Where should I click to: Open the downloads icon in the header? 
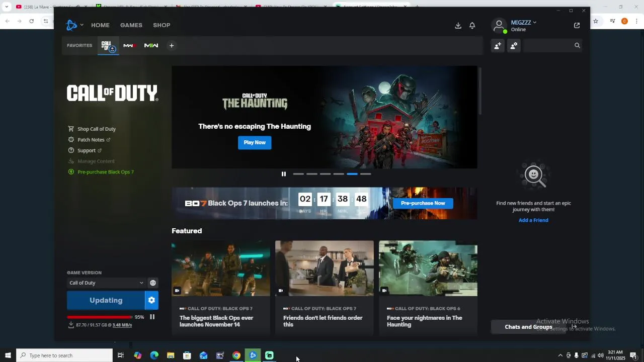(x=458, y=26)
